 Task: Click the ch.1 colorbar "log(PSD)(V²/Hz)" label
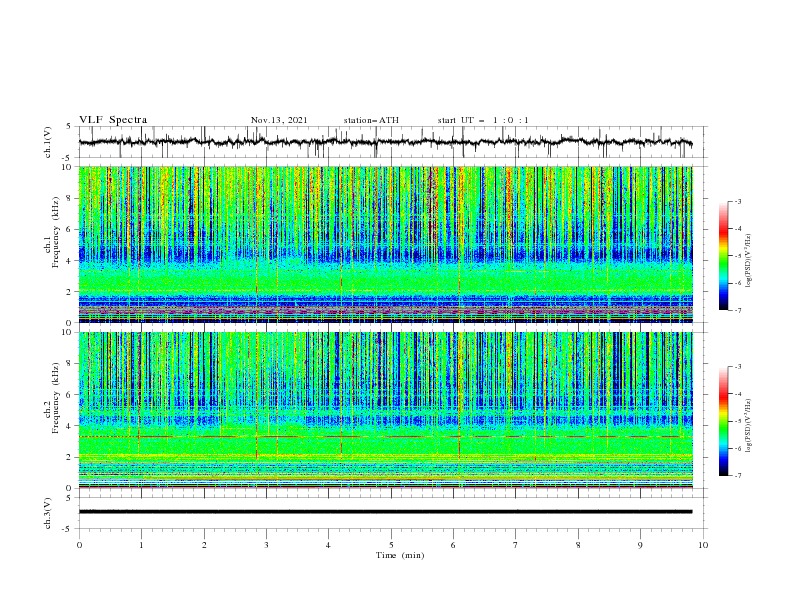[748, 261]
